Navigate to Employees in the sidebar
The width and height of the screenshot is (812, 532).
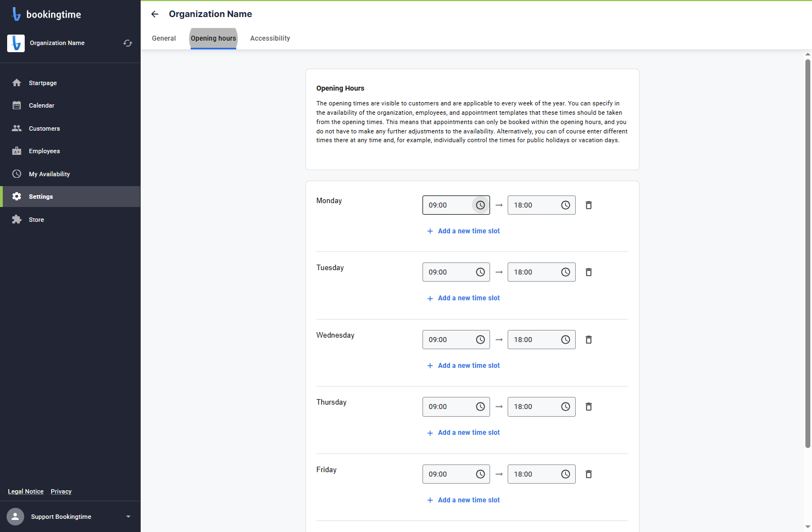[70, 151]
